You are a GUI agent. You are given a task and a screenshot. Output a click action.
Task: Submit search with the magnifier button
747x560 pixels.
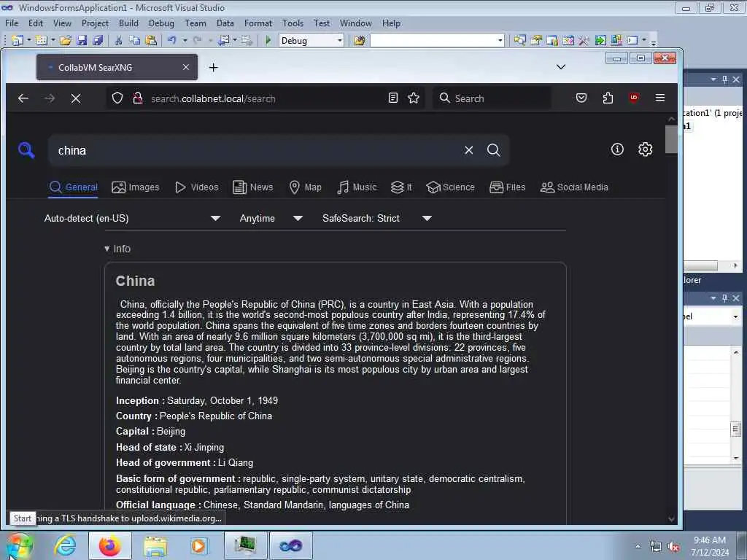coord(494,150)
